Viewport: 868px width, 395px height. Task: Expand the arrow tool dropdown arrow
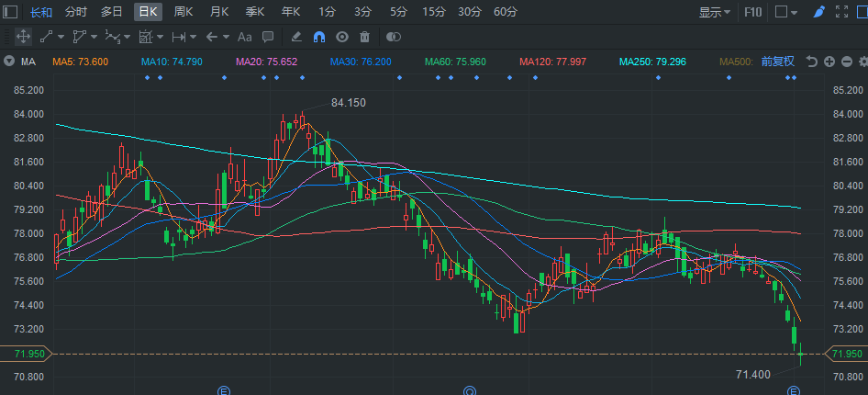226,37
